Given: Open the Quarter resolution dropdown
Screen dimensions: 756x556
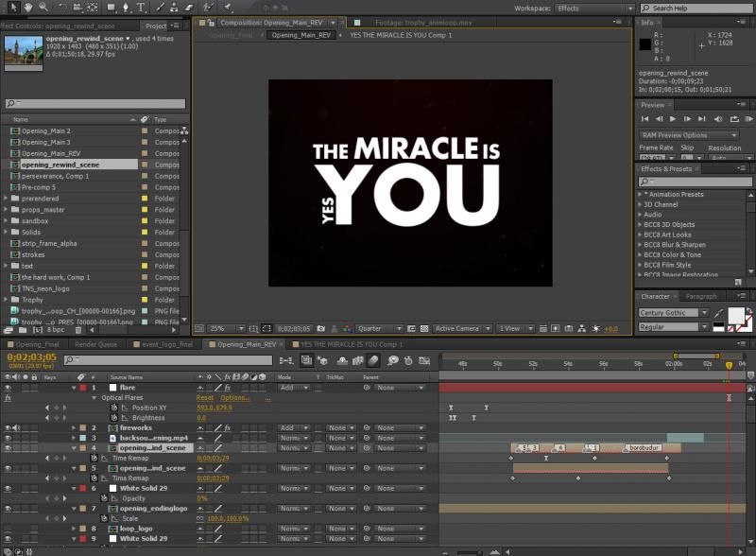Looking at the screenshot, I should 380,329.
